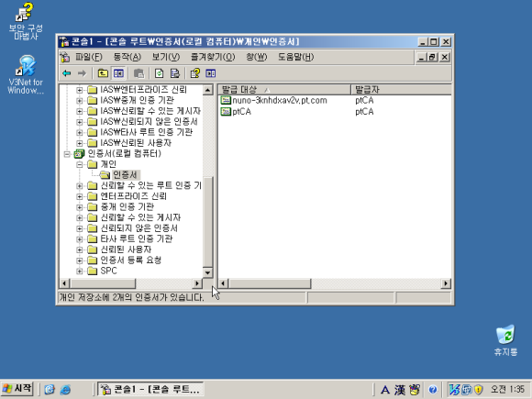
Task: Click the console icon left of 파일(F) menu
Action: pos(65,57)
